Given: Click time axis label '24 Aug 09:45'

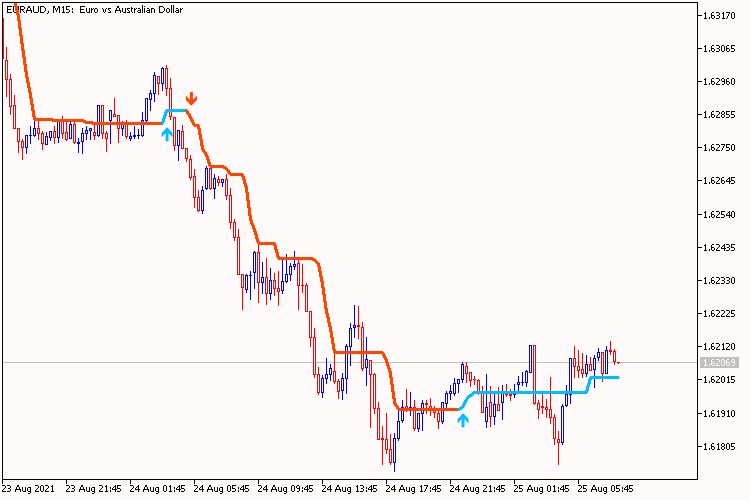Looking at the screenshot, I should tap(286, 489).
